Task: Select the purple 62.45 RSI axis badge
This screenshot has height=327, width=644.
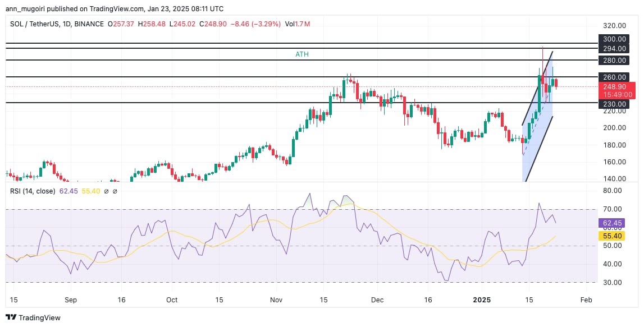Action: click(x=614, y=223)
